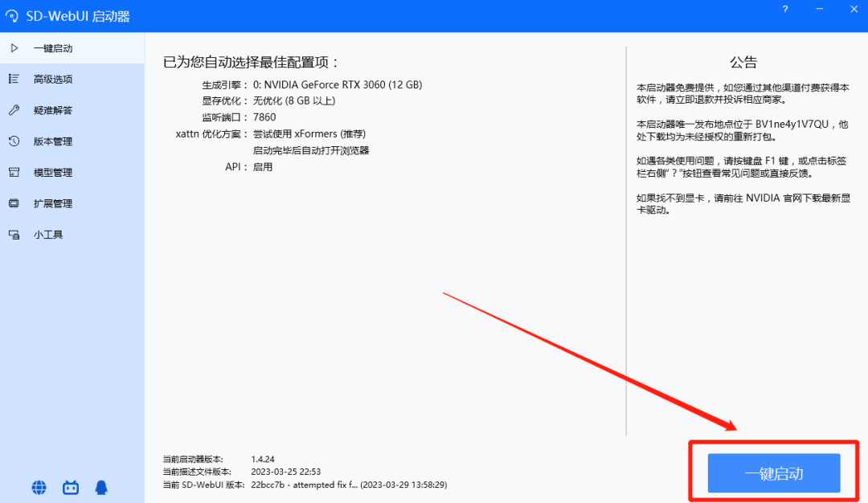The image size is (868, 503).
Task: Switch to 扩展管理 tab
Action: pyautogui.click(x=72, y=203)
